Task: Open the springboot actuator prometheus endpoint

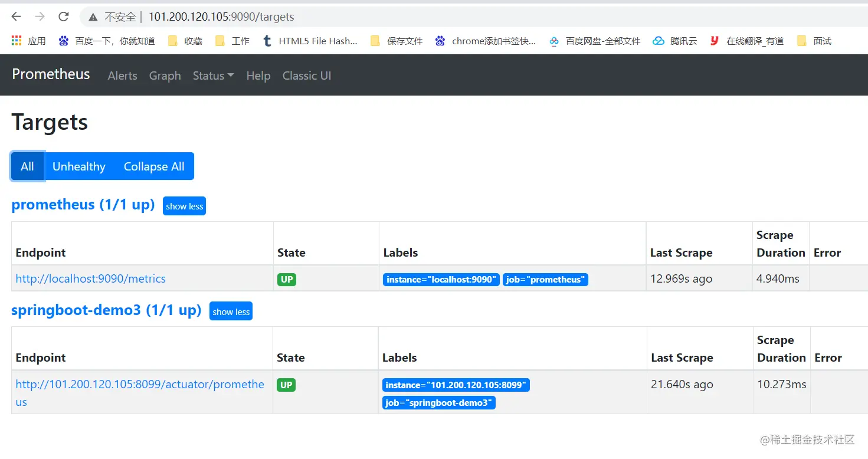Action: tap(140, 384)
